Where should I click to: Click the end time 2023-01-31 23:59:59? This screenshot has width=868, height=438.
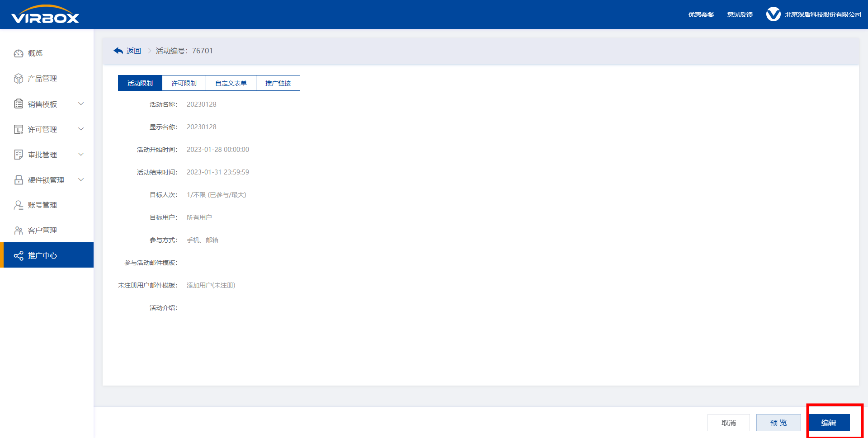218,172
